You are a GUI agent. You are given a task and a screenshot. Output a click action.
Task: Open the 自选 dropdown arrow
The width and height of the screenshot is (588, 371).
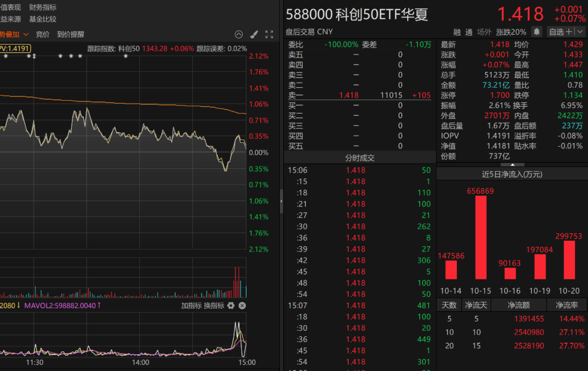pos(580,32)
